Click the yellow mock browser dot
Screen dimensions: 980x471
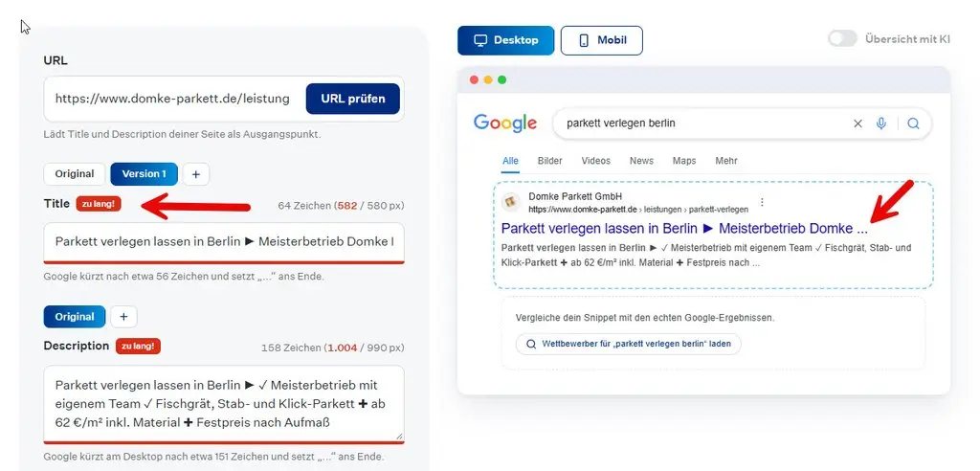click(488, 80)
